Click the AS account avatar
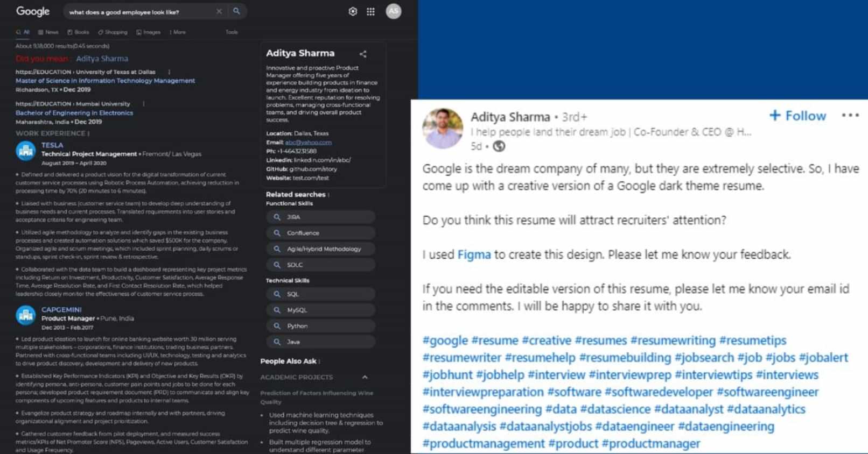Screen dimensions: 868x454 (394, 11)
